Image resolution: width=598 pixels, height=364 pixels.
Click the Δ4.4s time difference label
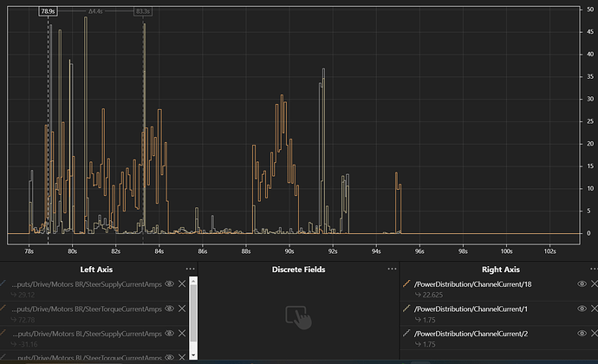coord(95,11)
